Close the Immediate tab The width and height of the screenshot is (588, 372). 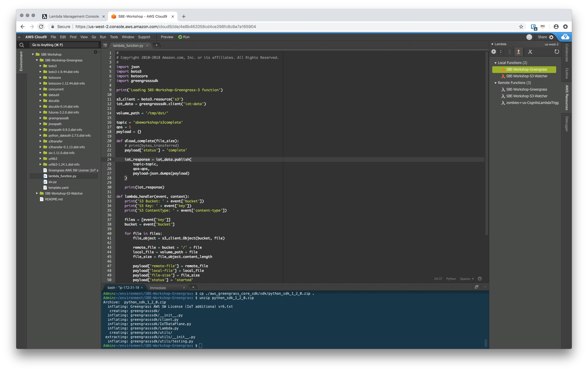pos(184,288)
